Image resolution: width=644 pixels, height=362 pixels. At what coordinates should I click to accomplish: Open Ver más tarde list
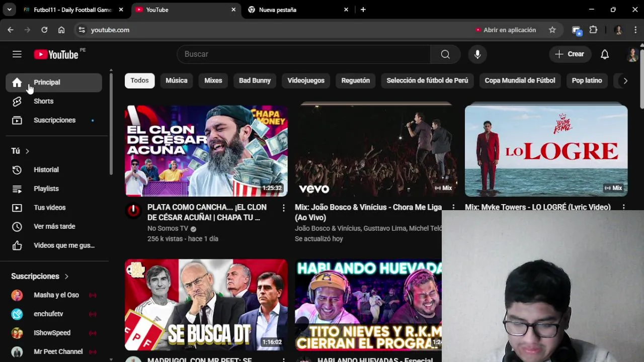point(54,226)
